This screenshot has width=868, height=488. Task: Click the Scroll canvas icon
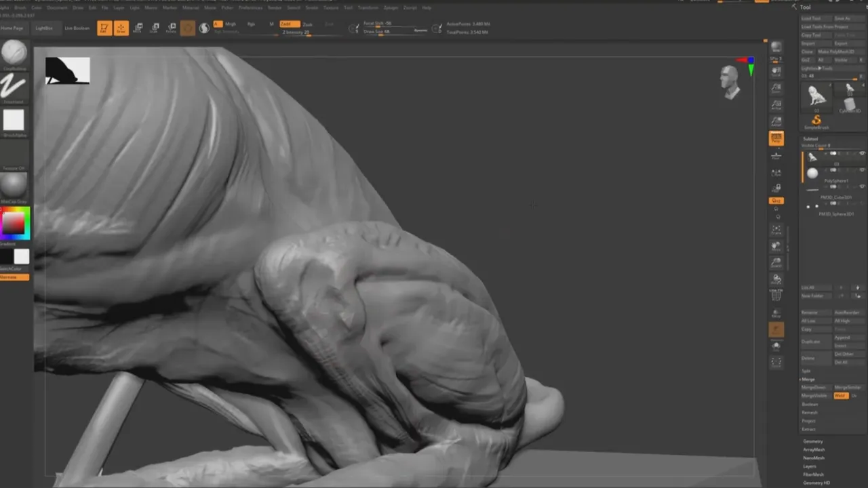(776, 70)
